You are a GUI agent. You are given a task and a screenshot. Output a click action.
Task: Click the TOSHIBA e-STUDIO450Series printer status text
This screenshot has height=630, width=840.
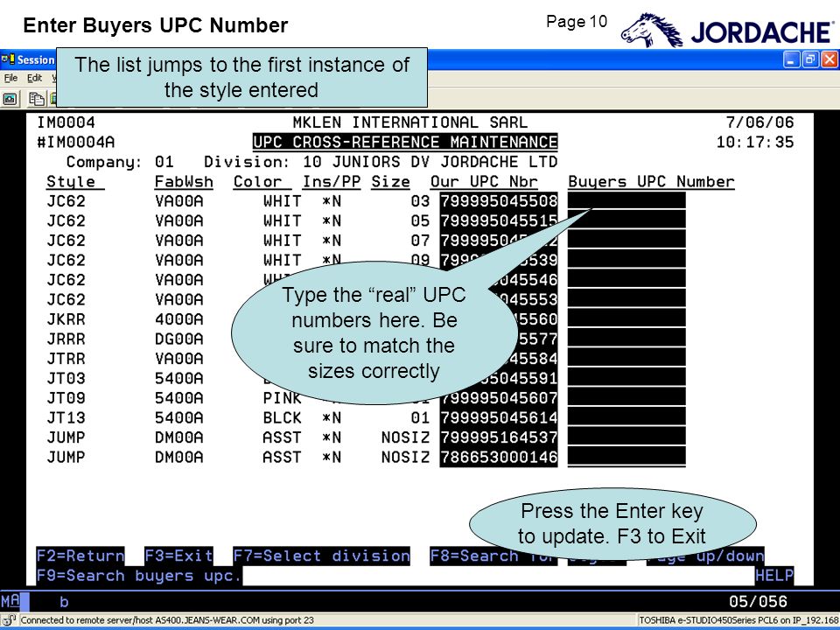click(x=738, y=620)
